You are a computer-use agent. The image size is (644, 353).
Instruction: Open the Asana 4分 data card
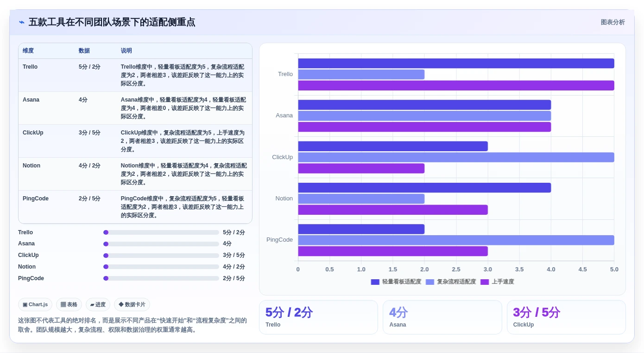[x=442, y=317]
